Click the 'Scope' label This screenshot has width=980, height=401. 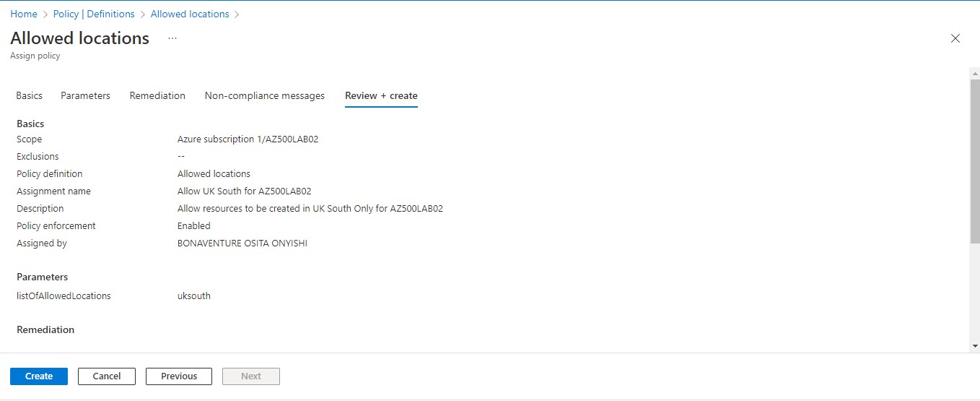pyautogui.click(x=30, y=139)
